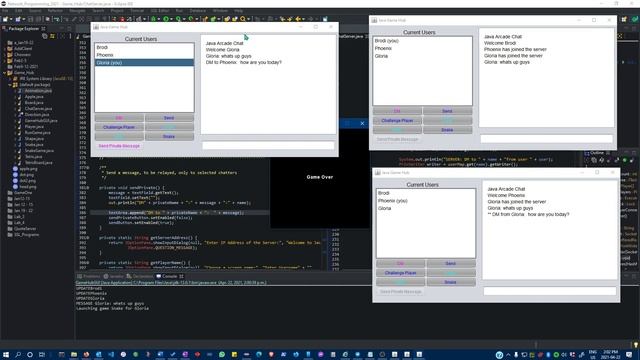Click the Open Type toolbar icon

[x=227, y=19]
